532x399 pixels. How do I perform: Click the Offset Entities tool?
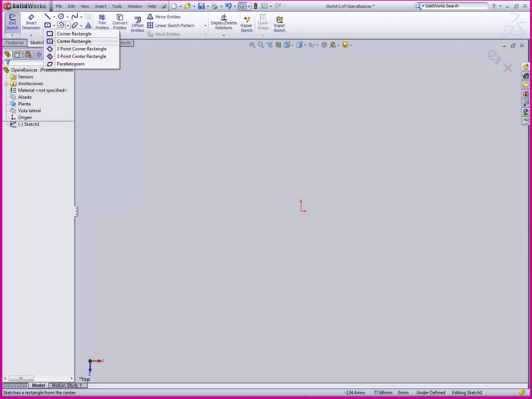(x=137, y=24)
